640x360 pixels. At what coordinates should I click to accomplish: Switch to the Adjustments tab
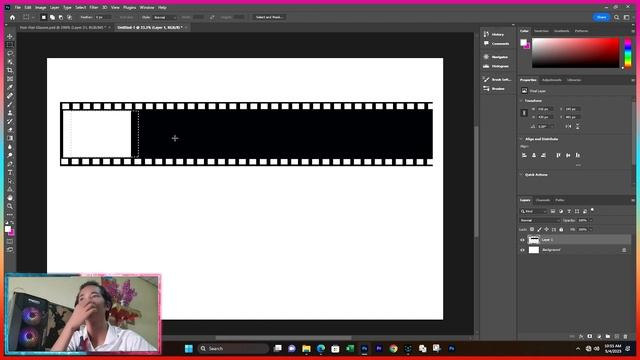tap(551, 80)
